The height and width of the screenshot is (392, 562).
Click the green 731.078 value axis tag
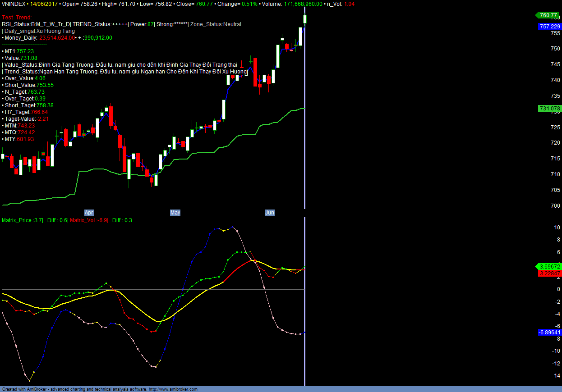549,108
